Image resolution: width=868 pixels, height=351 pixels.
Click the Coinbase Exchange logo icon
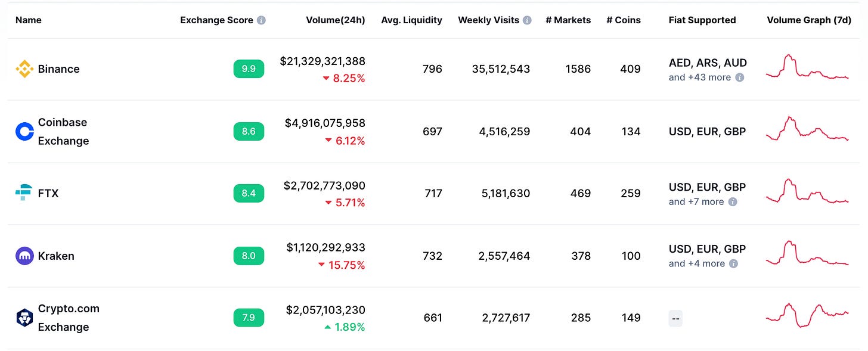tap(24, 132)
